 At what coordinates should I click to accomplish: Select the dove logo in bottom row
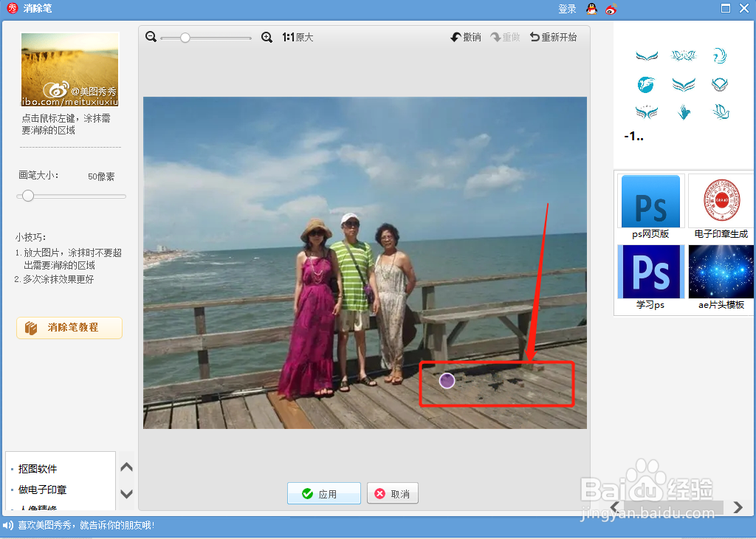tap(721, 111)
